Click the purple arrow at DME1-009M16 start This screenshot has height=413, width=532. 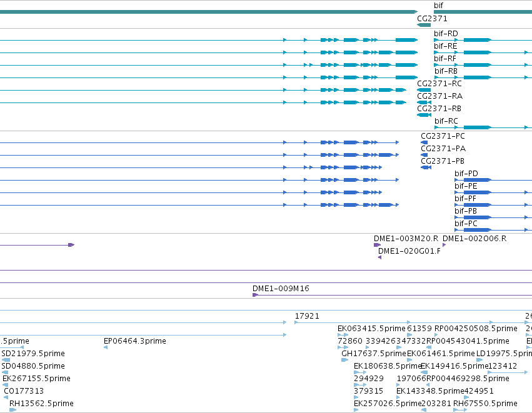[x=256, y=295]
